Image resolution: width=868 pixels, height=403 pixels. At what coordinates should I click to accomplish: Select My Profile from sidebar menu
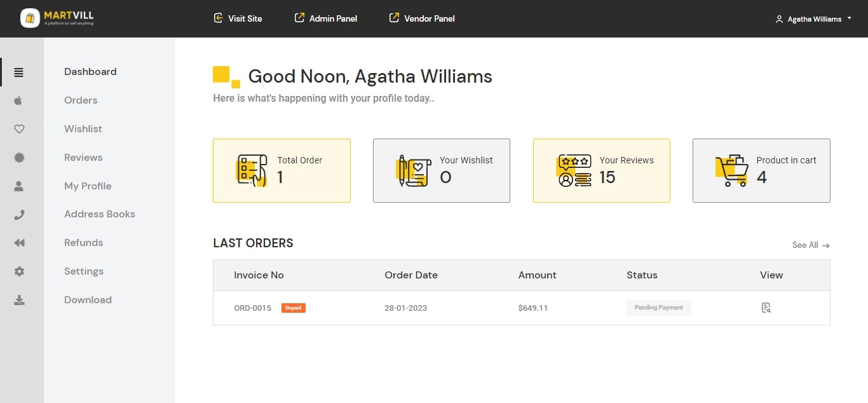click(x=88, y=186)
